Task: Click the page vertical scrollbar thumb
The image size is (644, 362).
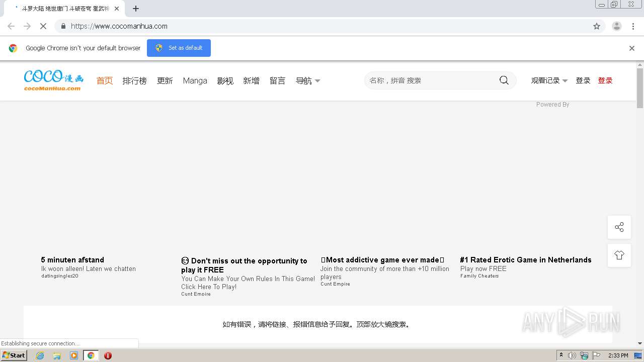Action: [640, 88]
